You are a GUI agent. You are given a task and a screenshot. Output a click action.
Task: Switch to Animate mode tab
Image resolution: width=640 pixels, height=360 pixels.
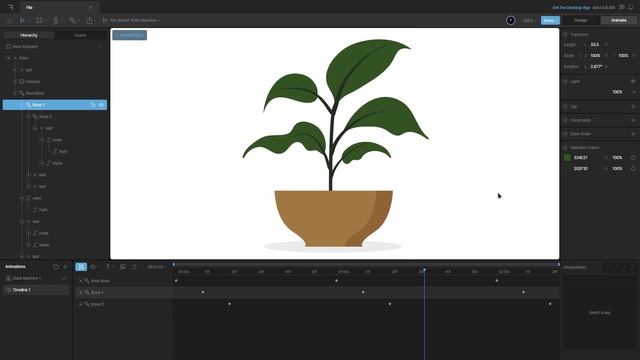coord(618,20)
